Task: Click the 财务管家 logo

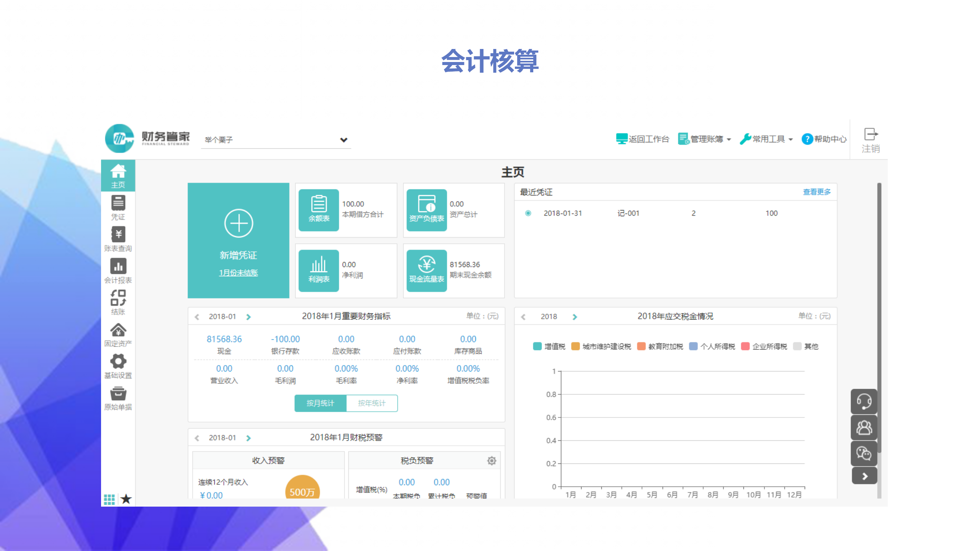Action: pos(147,138)
